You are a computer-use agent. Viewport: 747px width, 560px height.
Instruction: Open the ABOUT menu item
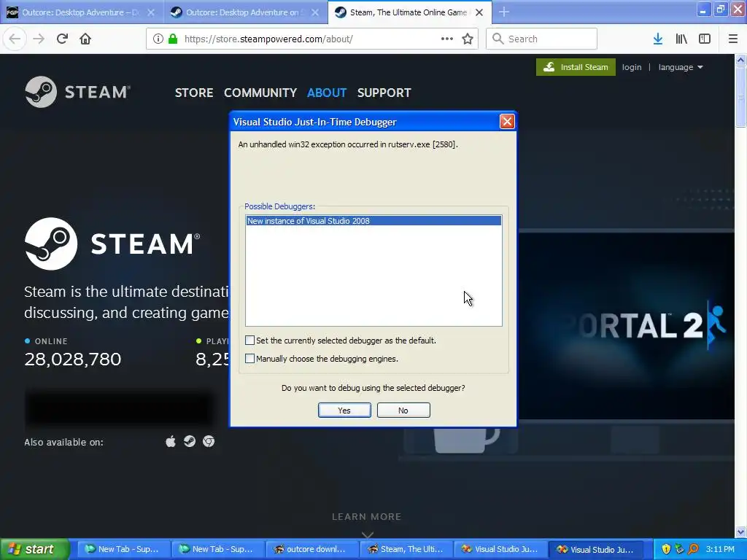pyautogui.click(x=327, y=93)
